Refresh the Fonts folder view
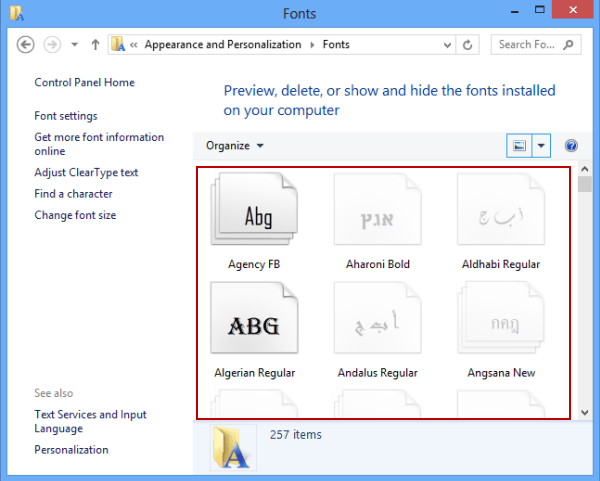 [x=467, y=45]
